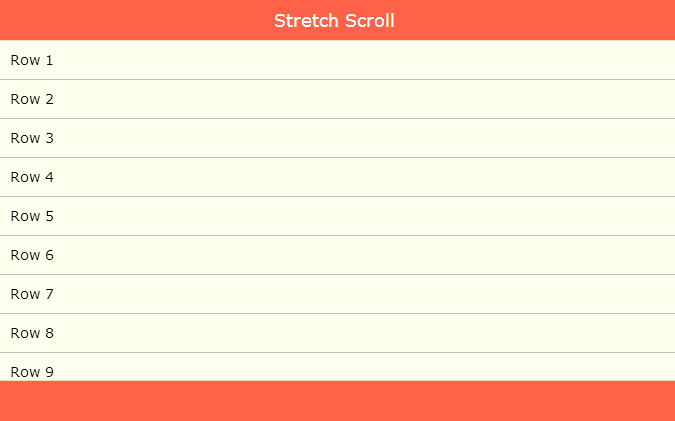Select Row 1 in the list
This screenshot has height=421, width=675.
(x=32, y=60)
